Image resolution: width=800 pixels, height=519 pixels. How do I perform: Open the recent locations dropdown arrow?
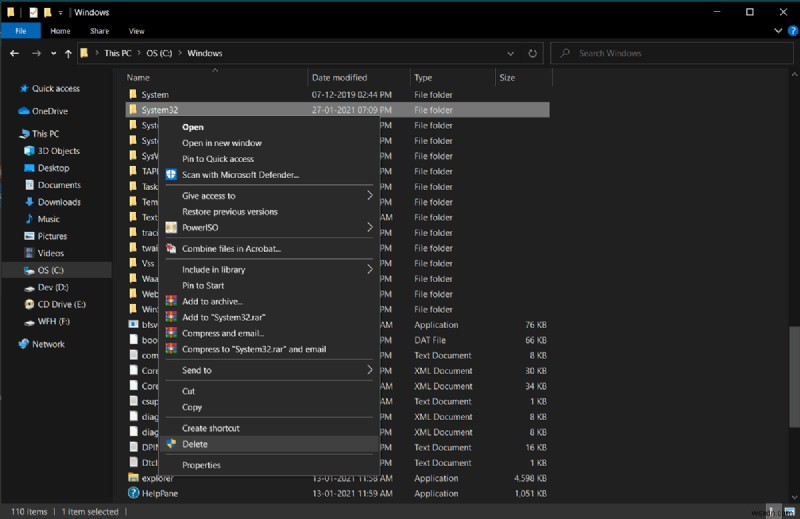click(53, 53)
